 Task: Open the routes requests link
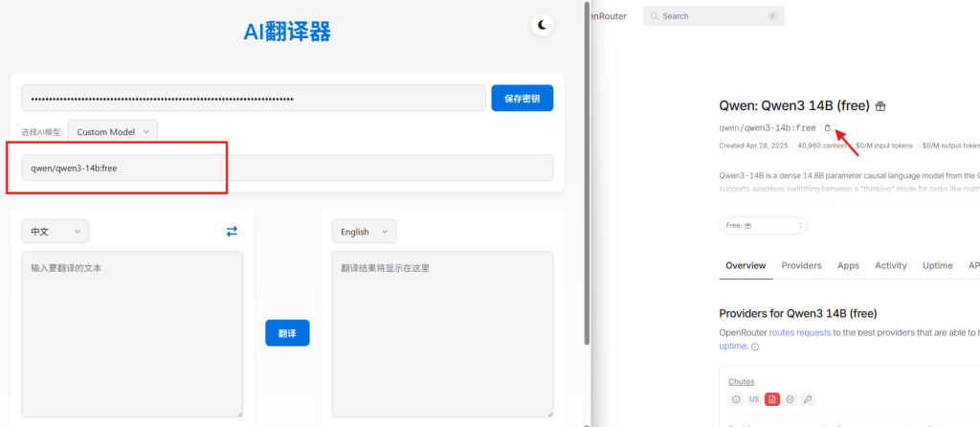pyautogui.click(x=799, y=332)
